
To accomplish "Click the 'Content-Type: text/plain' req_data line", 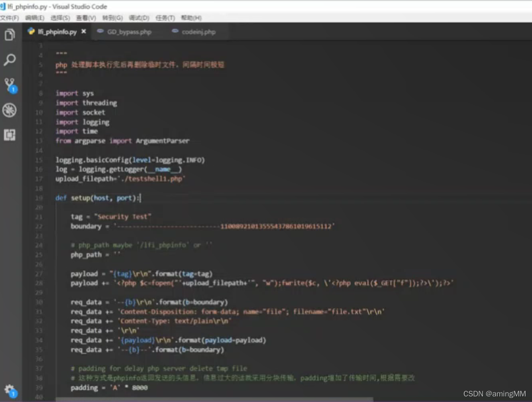I will pos(151,321).
